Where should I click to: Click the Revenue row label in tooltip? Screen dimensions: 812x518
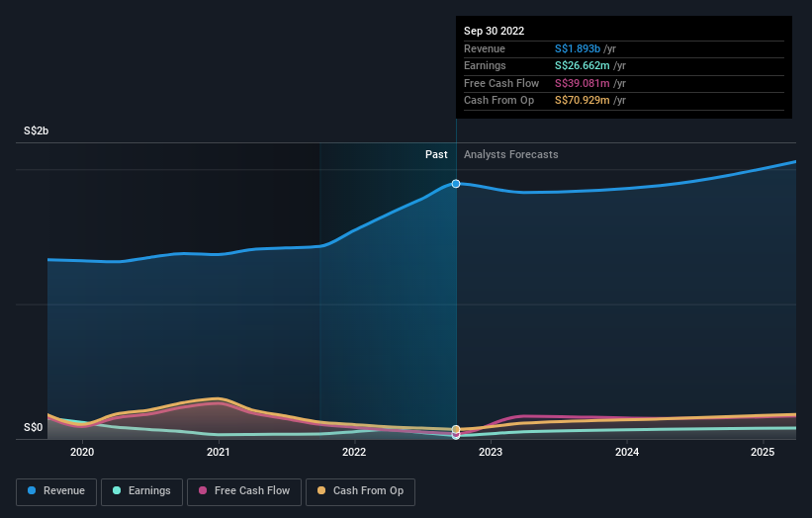485,48
